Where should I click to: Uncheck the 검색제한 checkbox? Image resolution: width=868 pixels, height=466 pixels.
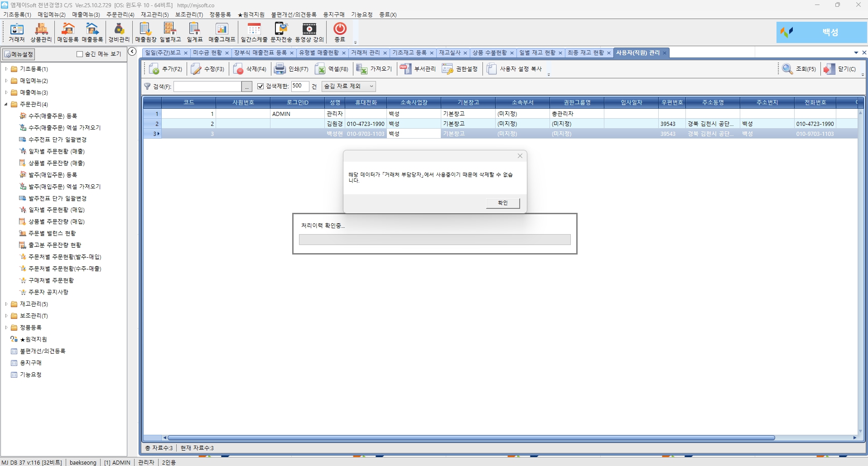260,86
